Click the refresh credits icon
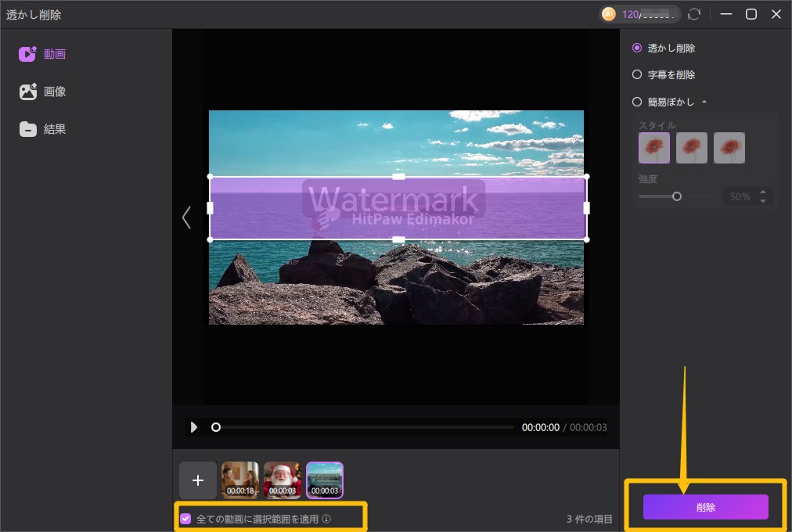Screen dimensions: 792x532 (x=693, y=14)
